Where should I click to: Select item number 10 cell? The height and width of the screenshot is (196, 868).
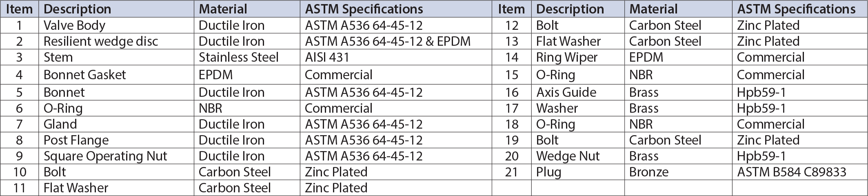pos(19,172)
